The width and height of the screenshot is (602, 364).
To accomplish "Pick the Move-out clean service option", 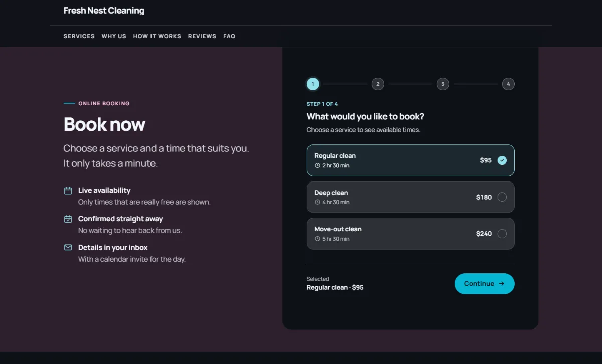I will click(x=410, y=234).
